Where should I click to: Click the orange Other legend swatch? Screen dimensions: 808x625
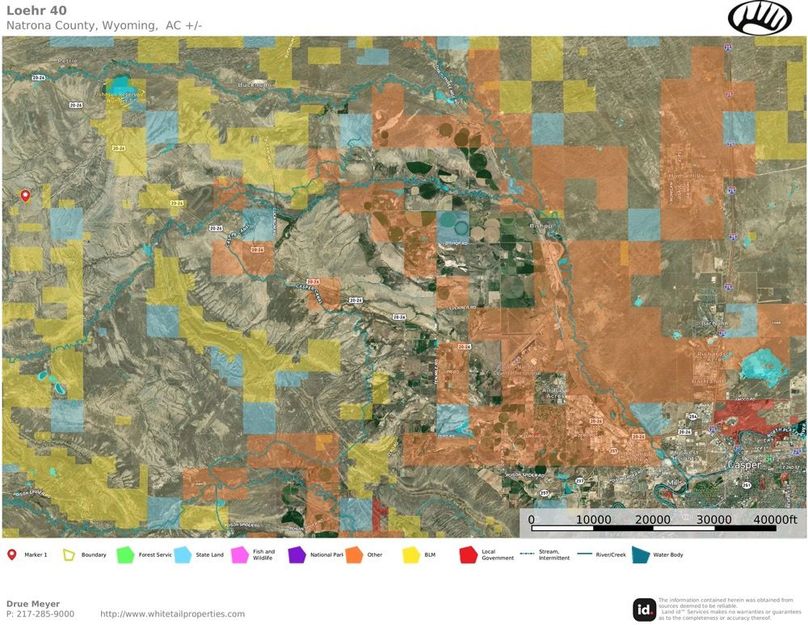click(353, 554)
